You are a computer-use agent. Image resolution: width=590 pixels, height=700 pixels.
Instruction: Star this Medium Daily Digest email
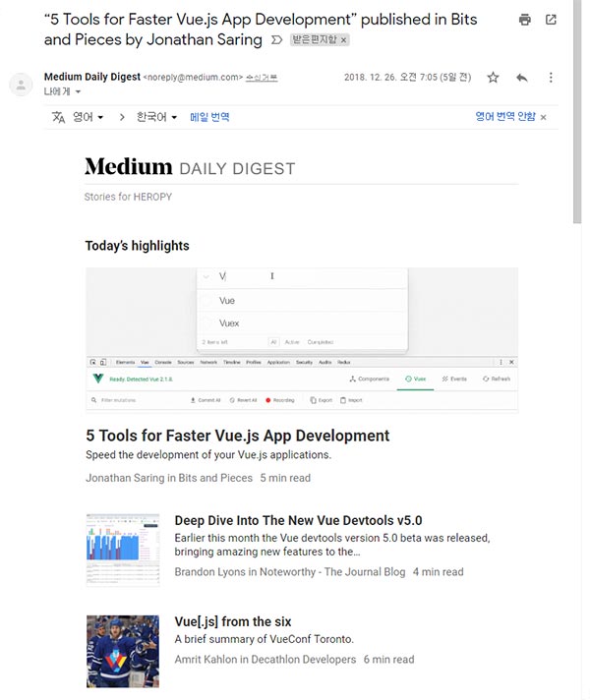[x=493, y=78]
